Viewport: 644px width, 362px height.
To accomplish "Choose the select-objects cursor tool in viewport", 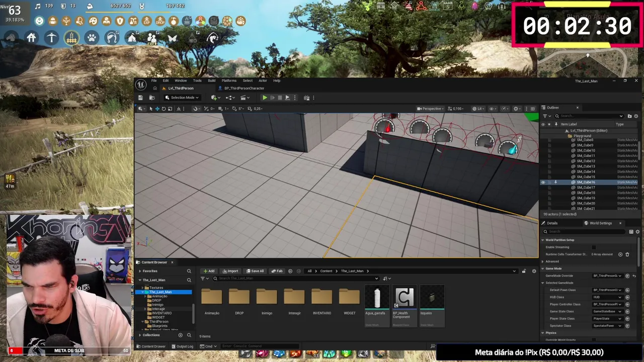I will tap(150, 109).
